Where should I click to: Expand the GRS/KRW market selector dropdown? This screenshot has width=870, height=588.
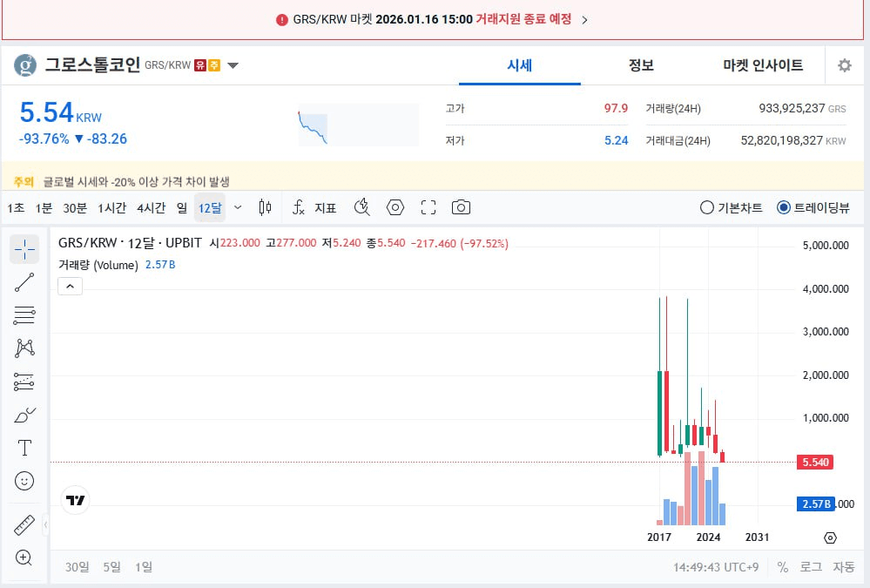tap(233, 65)
